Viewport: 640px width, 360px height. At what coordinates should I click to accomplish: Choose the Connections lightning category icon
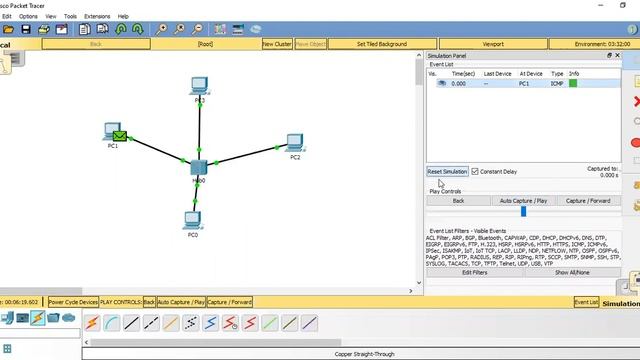point(38,318)
